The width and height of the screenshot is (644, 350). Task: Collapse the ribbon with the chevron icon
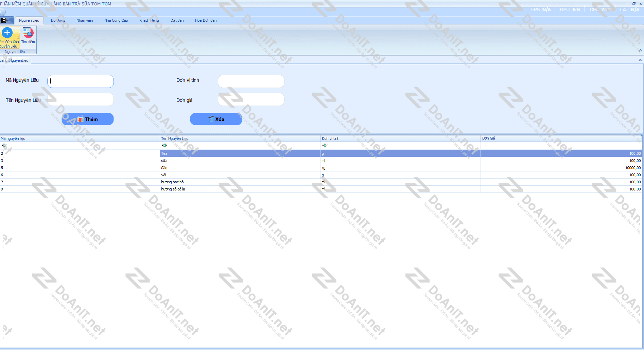tap(640, 51)
